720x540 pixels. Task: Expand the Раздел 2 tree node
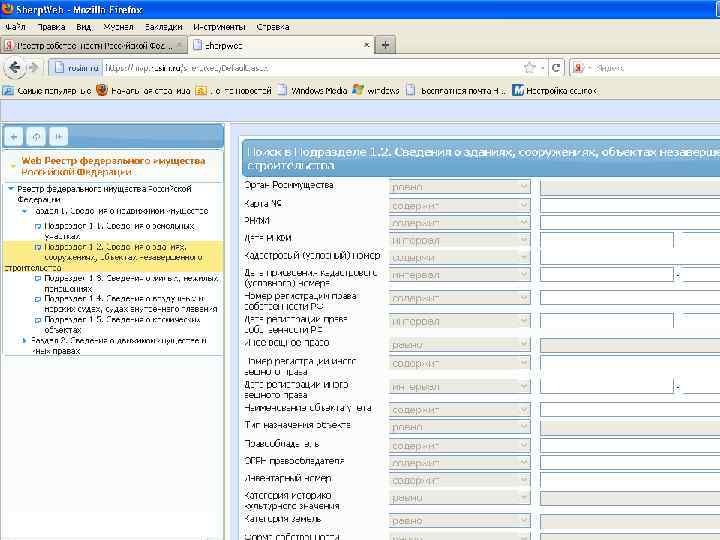24,340
